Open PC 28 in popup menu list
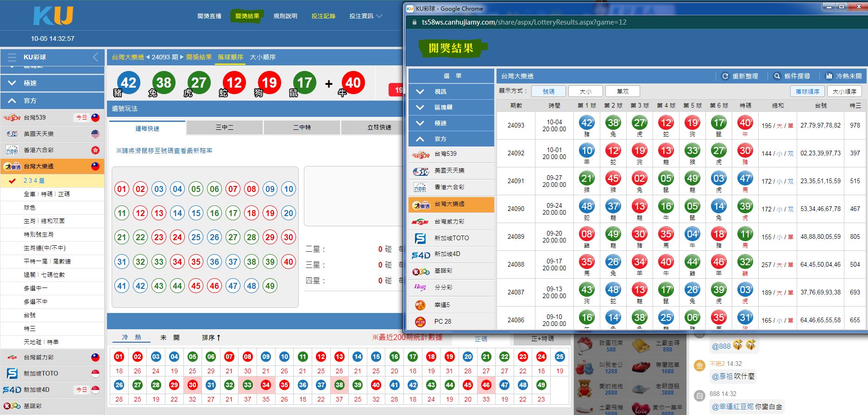Image resolution: width=868 pixels, height=415 pixels. (x=451, y=321)
